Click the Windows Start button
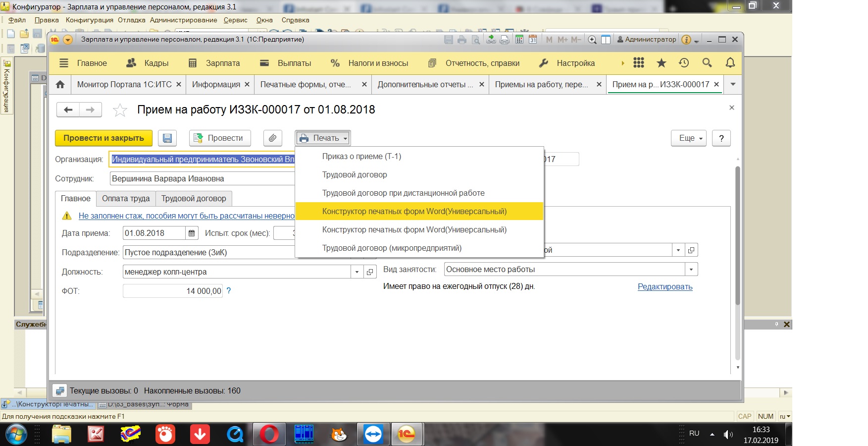 [x=16, y=435]
